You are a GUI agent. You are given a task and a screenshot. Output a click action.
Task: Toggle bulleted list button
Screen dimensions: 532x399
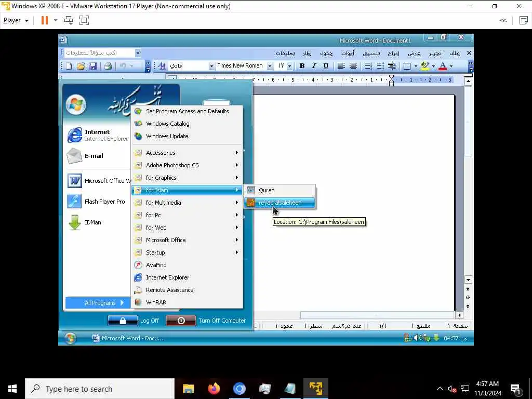[380, 66]
